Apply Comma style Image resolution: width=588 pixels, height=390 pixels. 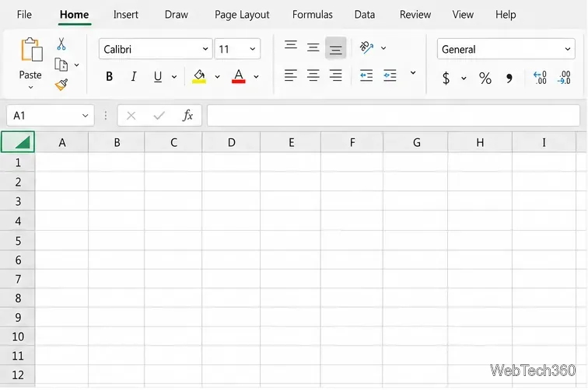click(509, 78)
